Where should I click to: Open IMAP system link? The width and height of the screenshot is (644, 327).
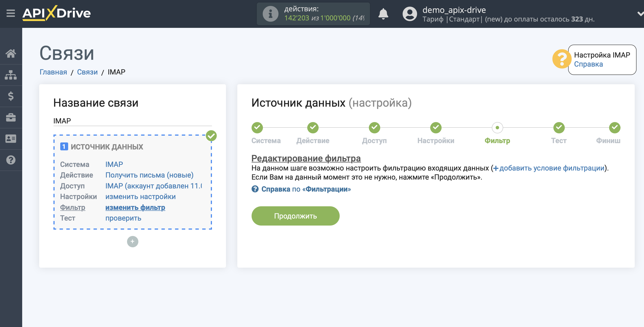point(114,164)
